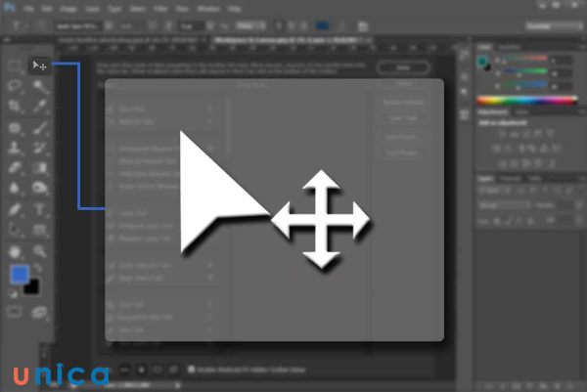
Task: Click the blue foreground color swatch
Action: (x=20, y=276)
